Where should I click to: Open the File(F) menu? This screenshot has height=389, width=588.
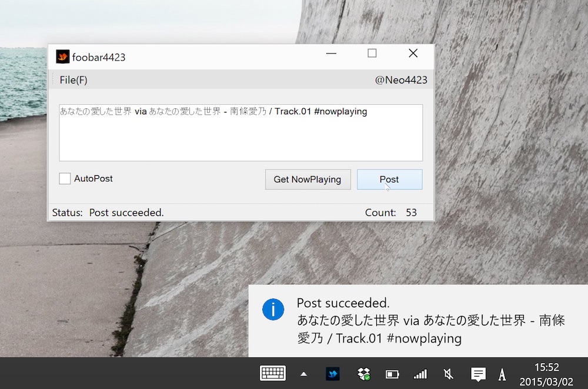pyautogui.click(x=73, y=80)
